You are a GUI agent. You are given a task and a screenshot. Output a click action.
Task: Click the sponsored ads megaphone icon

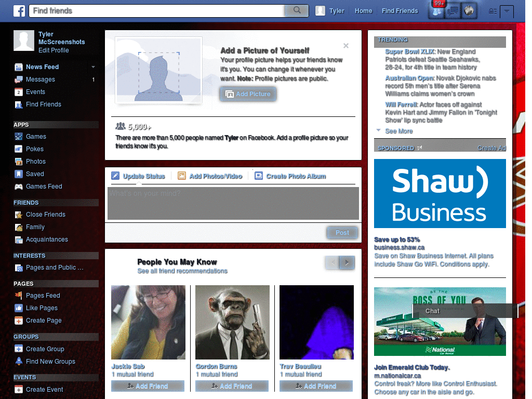(420, 148)
